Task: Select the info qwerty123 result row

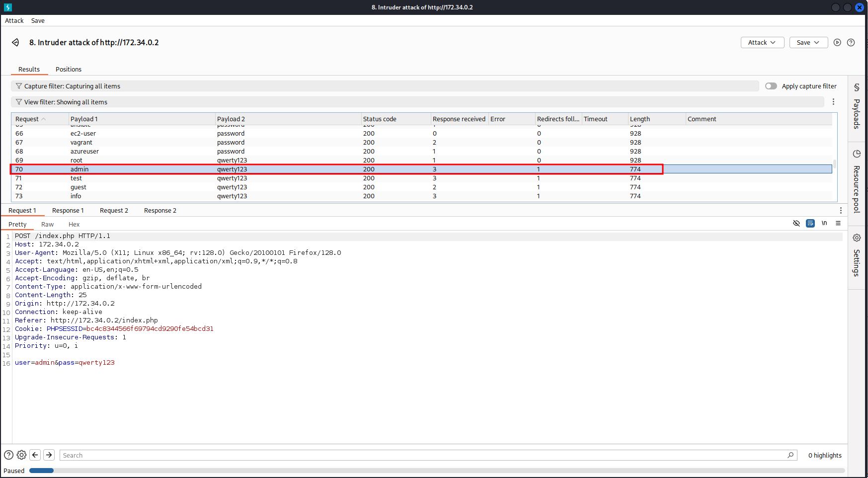Action: click(x=422, y=196)
